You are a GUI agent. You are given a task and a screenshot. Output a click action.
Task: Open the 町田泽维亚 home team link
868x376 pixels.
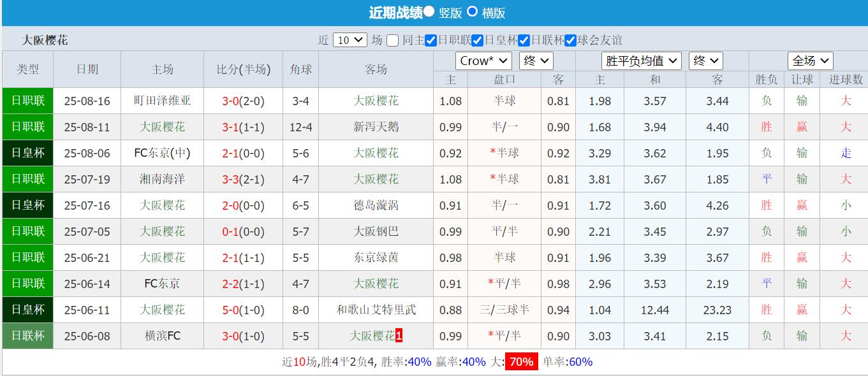[x=162, y=101]
